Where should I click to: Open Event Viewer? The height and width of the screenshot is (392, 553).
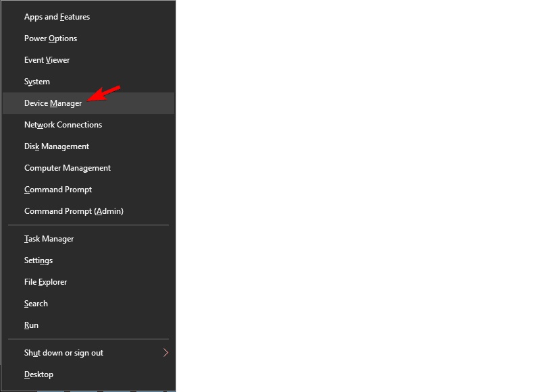tap(88, 60)
